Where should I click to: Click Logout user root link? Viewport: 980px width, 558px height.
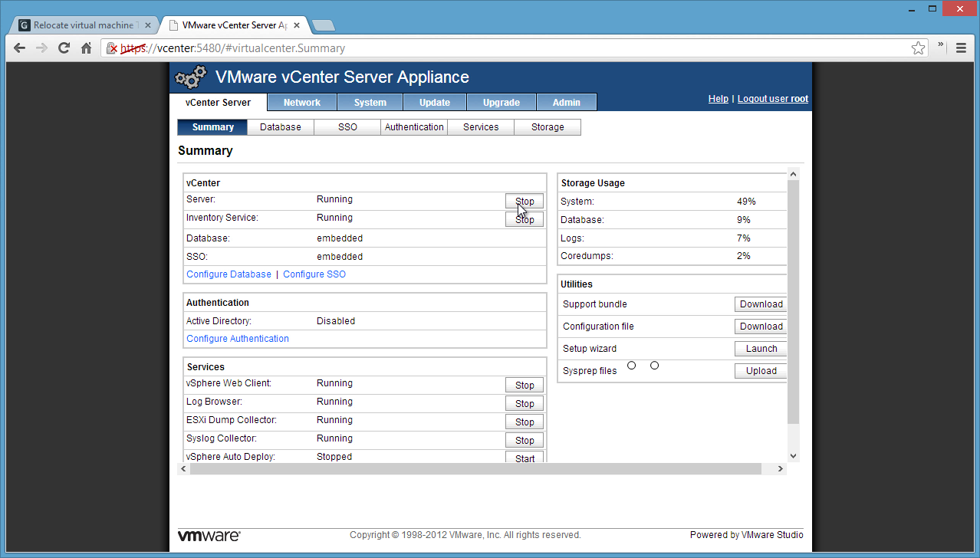[773, 99]
